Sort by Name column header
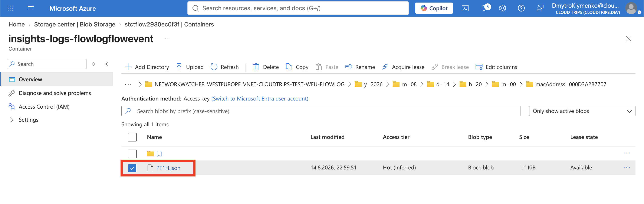Image resolution: width=644 pixels, height=204 pixels. click(x=154, y=137)
